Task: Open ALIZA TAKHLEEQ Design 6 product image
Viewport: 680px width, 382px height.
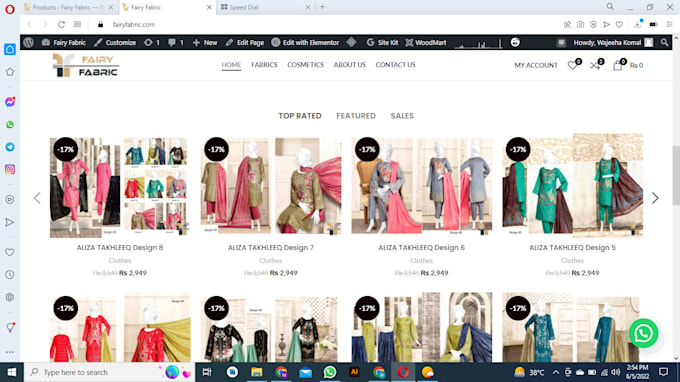Action: point(422,186)
